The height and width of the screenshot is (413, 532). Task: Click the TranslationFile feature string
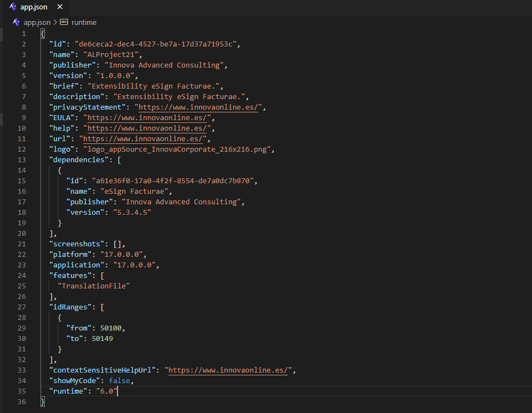tap(93, 286)
